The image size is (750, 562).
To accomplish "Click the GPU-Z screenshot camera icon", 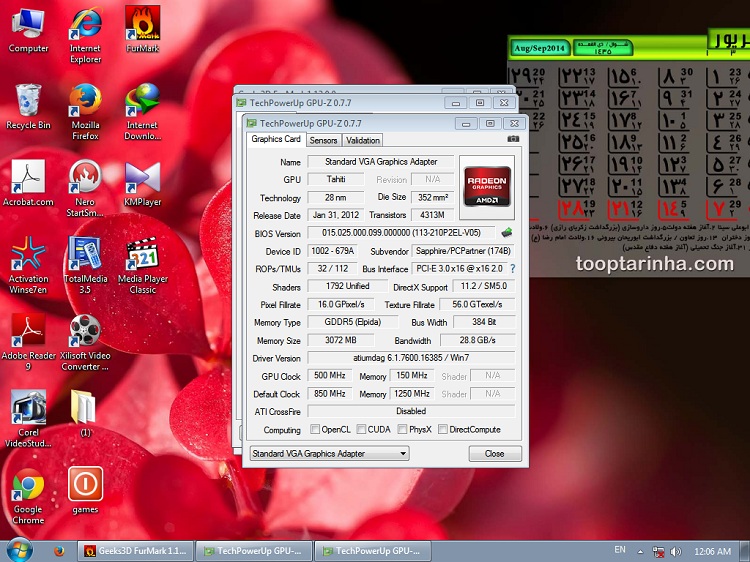I will click(x=513, y=139).
